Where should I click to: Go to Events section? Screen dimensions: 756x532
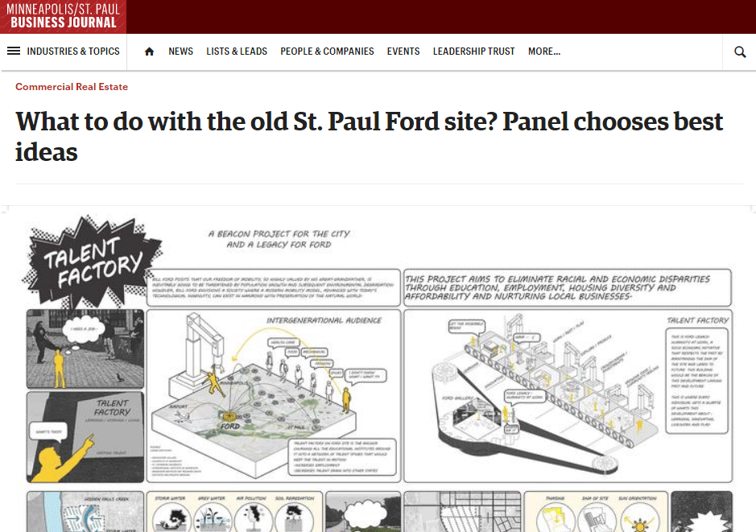403,51
